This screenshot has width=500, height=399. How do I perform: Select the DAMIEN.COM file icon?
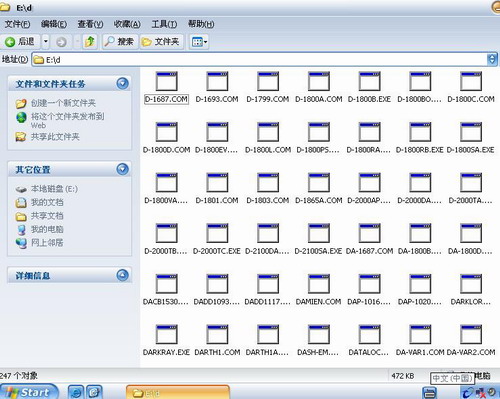point(319,284)
